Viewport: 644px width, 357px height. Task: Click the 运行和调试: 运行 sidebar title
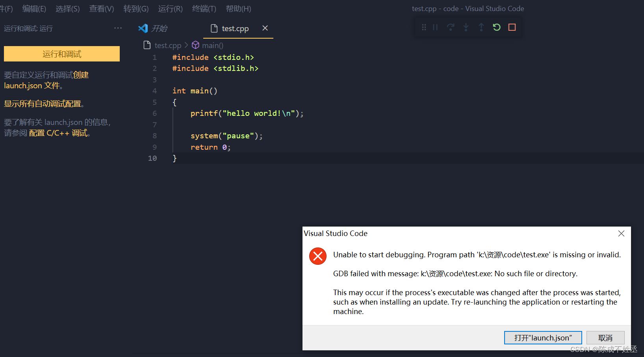(28, 28)
